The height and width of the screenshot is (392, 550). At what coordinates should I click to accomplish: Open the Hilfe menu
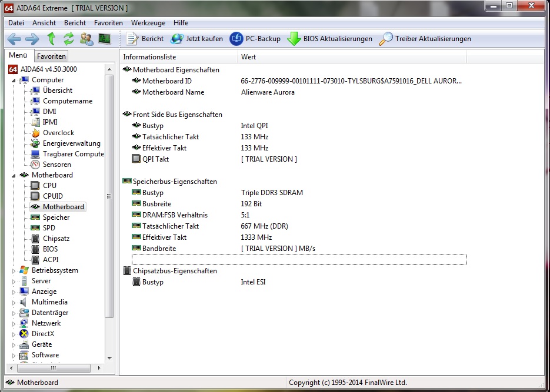(181, 23)
